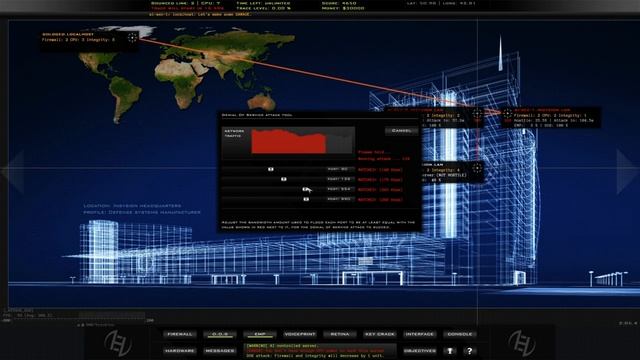This screenshot has height=360, width=640.
Task: Click the Location: Insydion Headquarters label
Action: [x=132, y=206]
